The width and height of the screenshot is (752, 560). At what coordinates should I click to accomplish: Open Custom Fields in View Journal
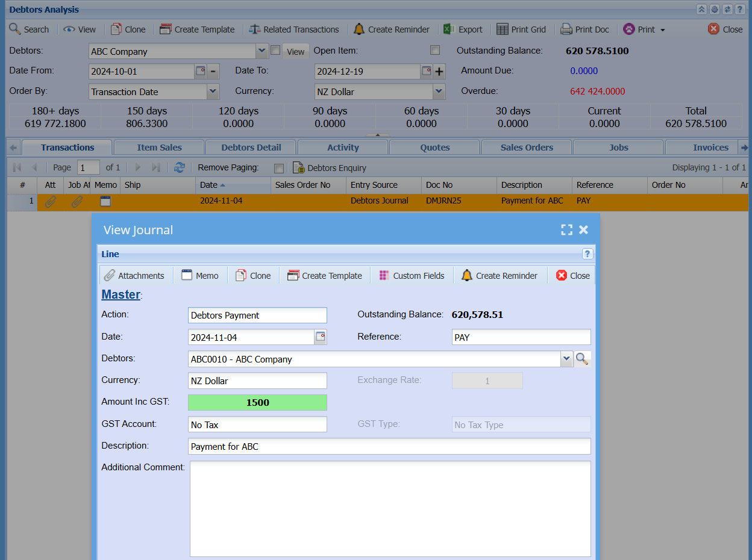412,276
